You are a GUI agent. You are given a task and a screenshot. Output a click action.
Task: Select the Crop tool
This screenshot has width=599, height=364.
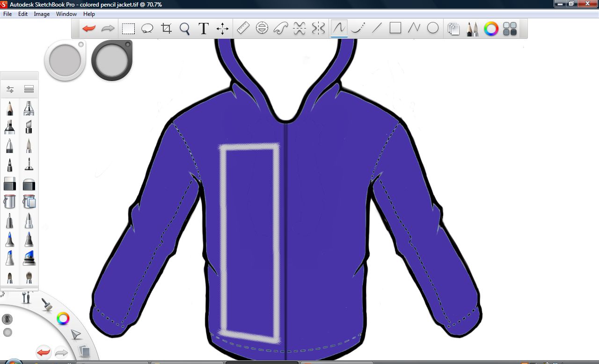tap(166, 29)
